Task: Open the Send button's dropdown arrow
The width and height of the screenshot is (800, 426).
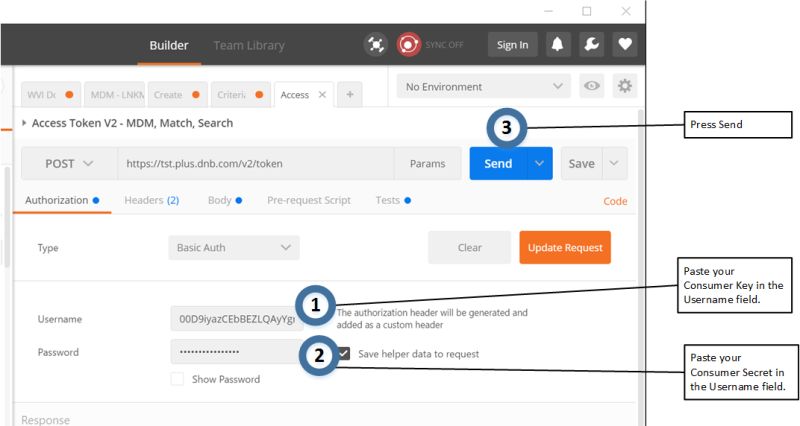Action: click(539, 164)
